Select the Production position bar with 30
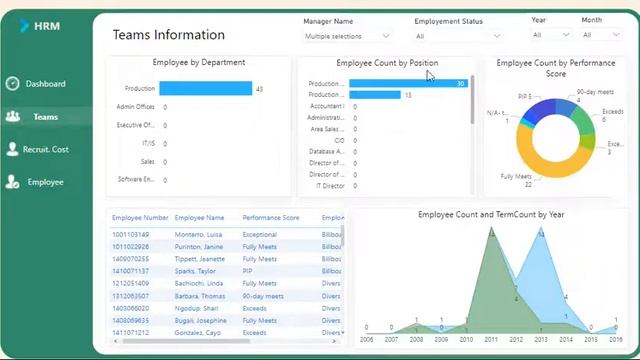 click(x=409, y=83)
